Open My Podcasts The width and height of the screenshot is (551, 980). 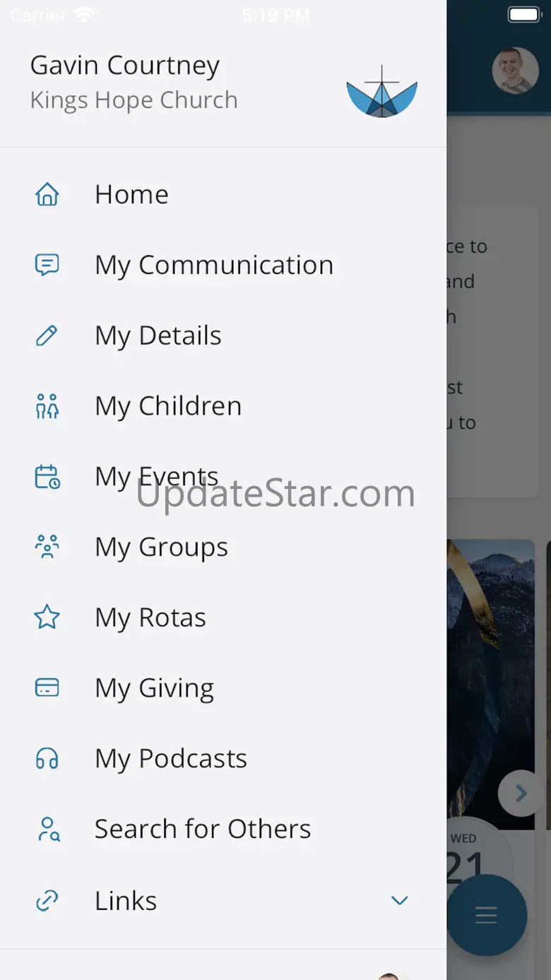click(x=223, y=758)
